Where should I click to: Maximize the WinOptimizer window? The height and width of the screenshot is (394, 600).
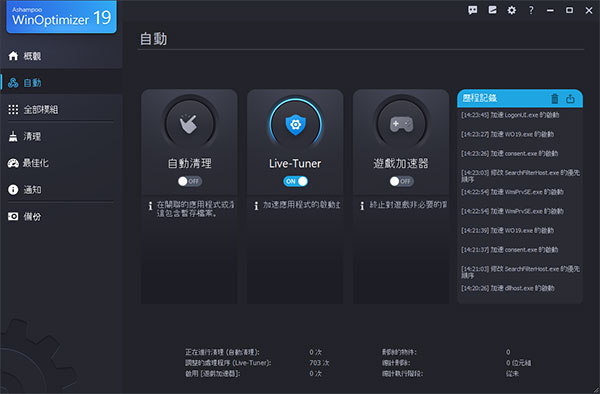tap(569, 10)
